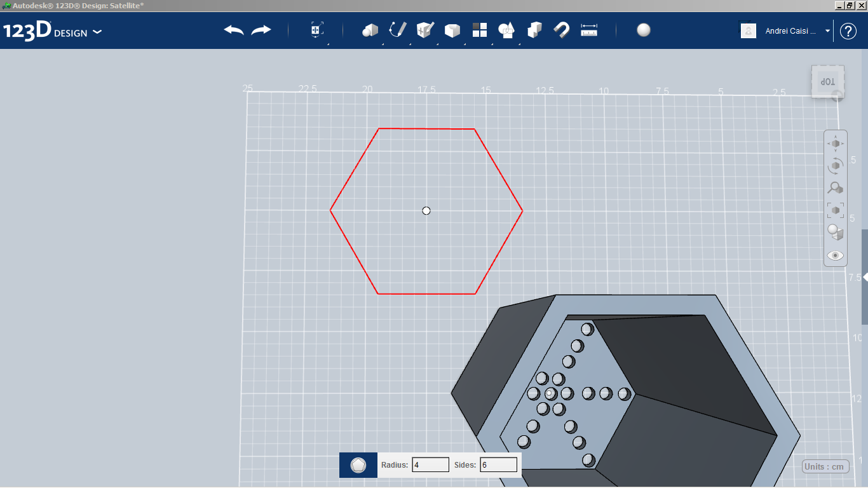
Task: Select the Zoom navigation tool
Action: click(x=836, y=188)
